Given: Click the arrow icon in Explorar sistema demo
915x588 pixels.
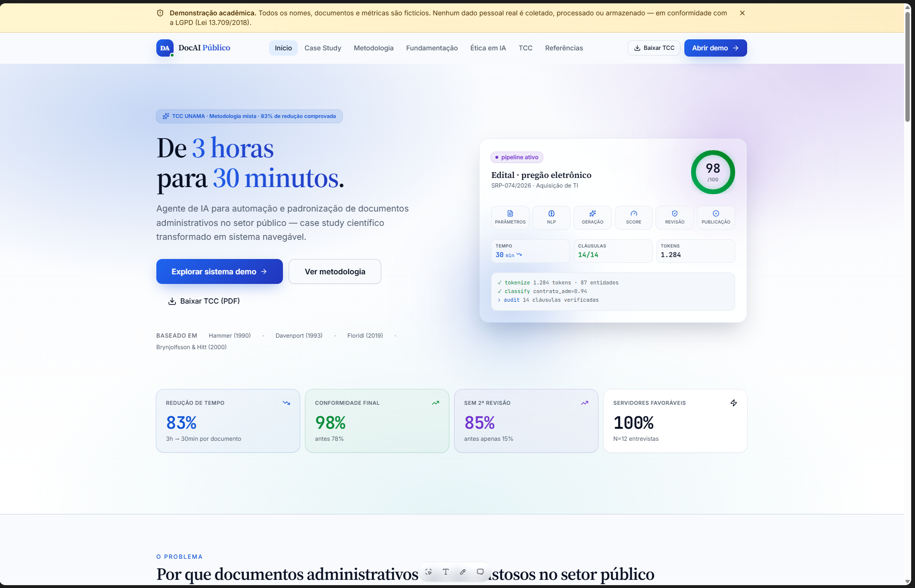Looking at the screenshot, I should 264,271.
